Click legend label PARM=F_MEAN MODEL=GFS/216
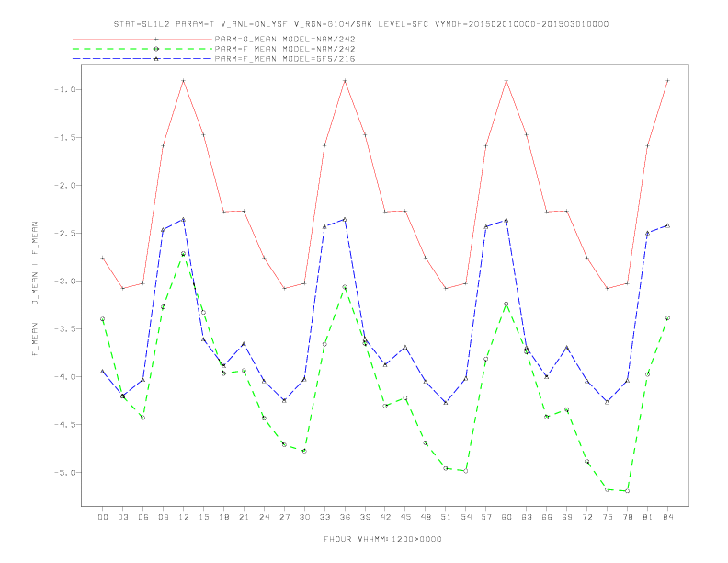 pos(285,59)
